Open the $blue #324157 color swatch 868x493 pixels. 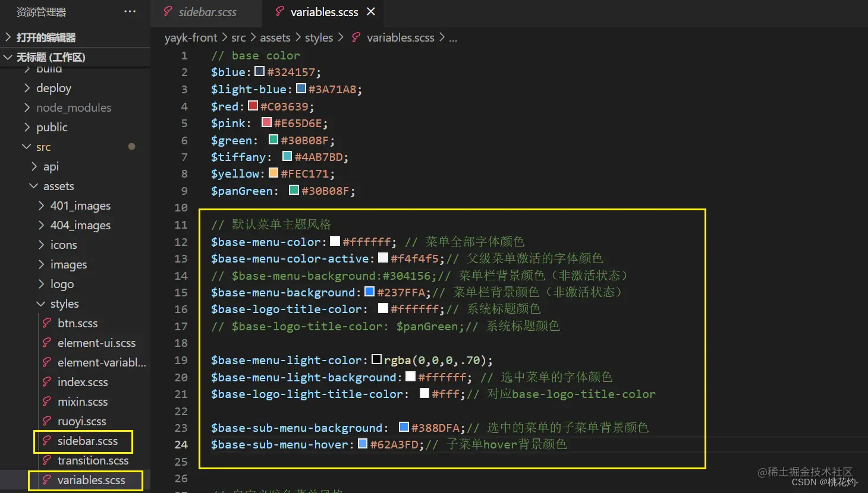pyautogui.click(x=259, y=71)
